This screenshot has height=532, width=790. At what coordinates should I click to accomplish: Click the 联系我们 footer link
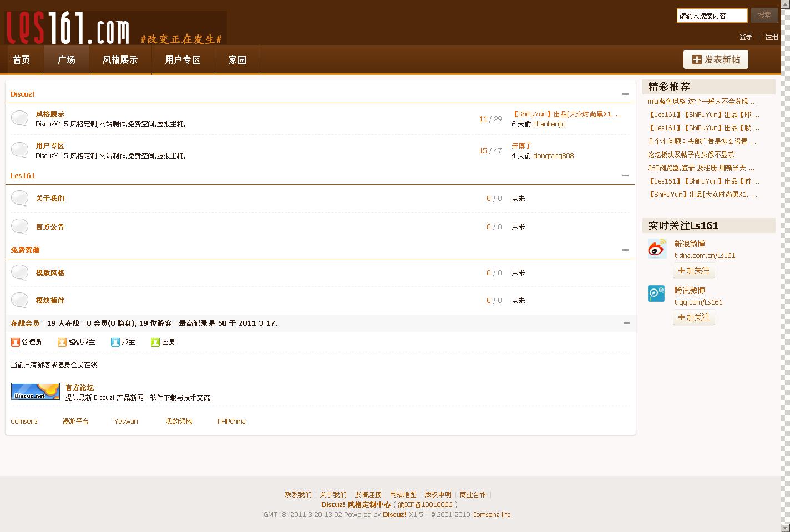[298, 495]
